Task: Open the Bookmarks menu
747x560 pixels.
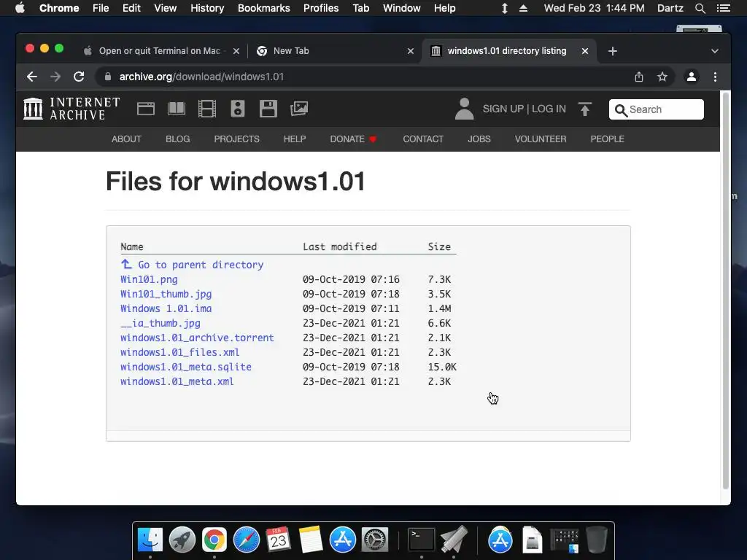Action: (x=264, y=8)
